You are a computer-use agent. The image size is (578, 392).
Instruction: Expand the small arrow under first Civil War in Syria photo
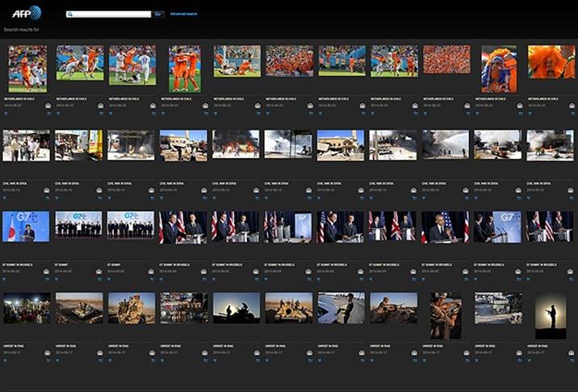point(6,198)
